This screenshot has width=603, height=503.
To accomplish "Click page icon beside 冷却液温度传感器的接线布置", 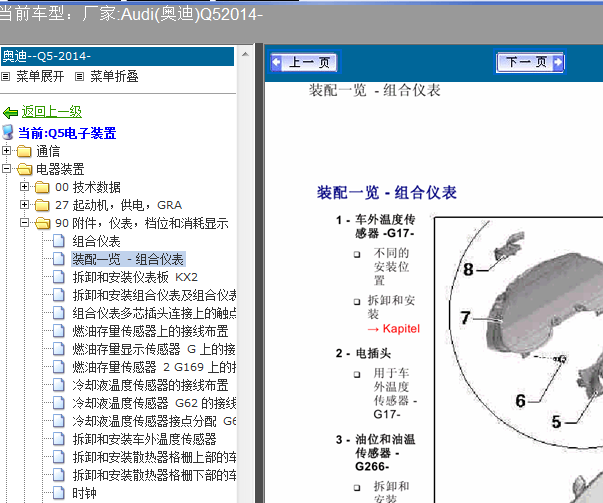I will point(58,385).
